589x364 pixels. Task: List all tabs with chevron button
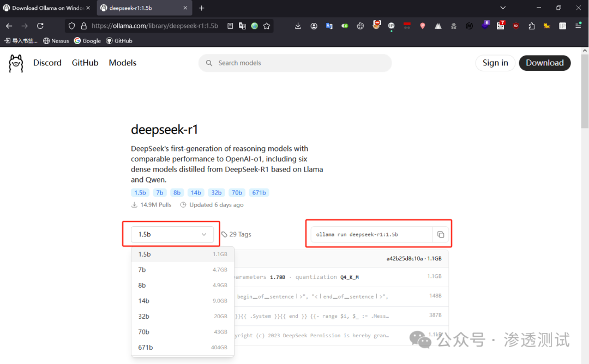[503, 8]
